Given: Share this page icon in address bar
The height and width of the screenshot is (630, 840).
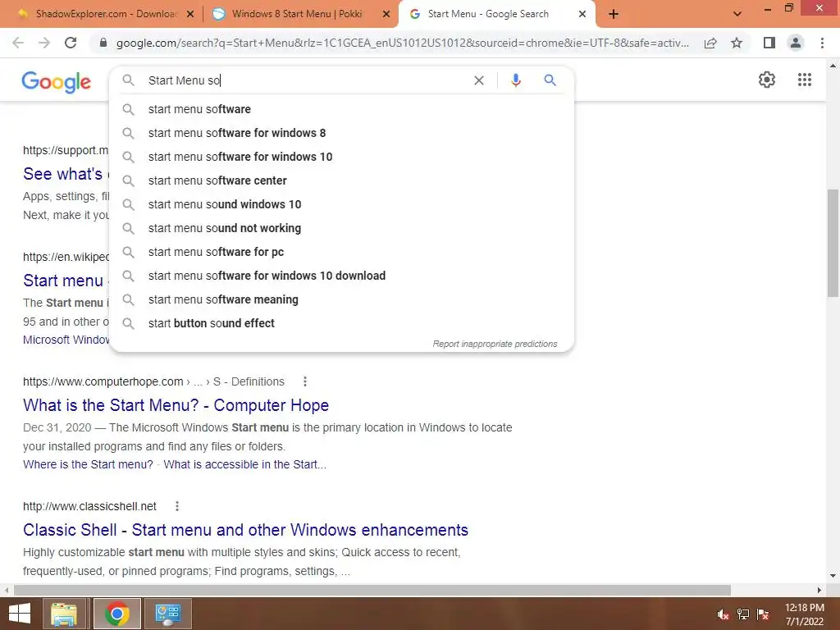Looking at the screenshot, I should 710,43.
